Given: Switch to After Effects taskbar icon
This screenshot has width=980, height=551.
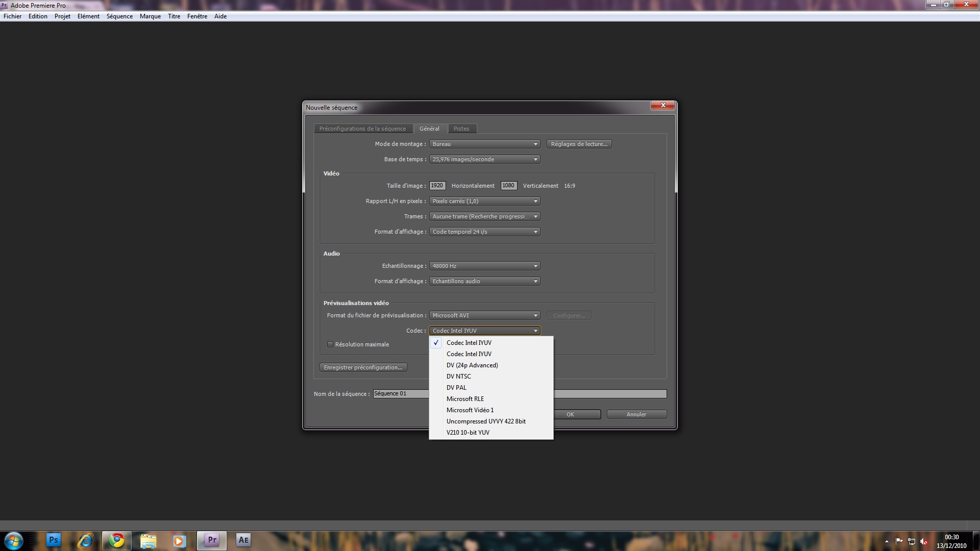Looking at the screenshot, I should [243, 540].
